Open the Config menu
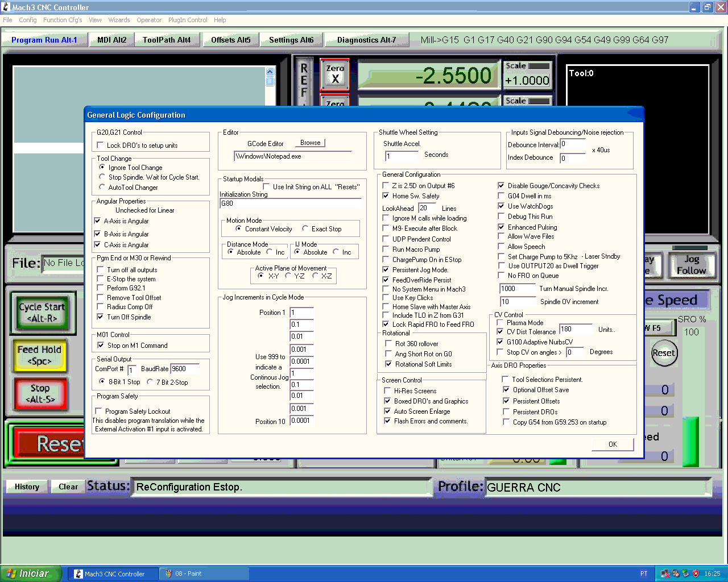Viewport: 728px width, 582px height. pos(28,20)
